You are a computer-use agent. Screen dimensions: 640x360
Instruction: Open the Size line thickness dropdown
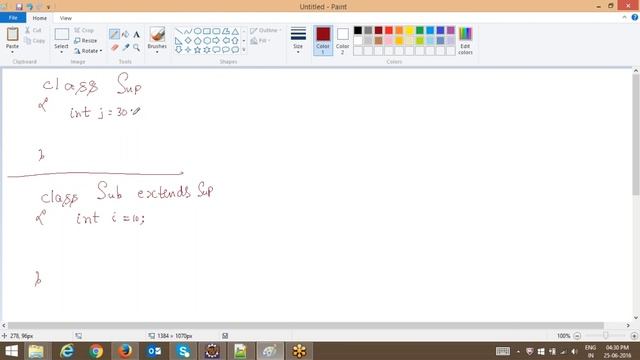298,40
